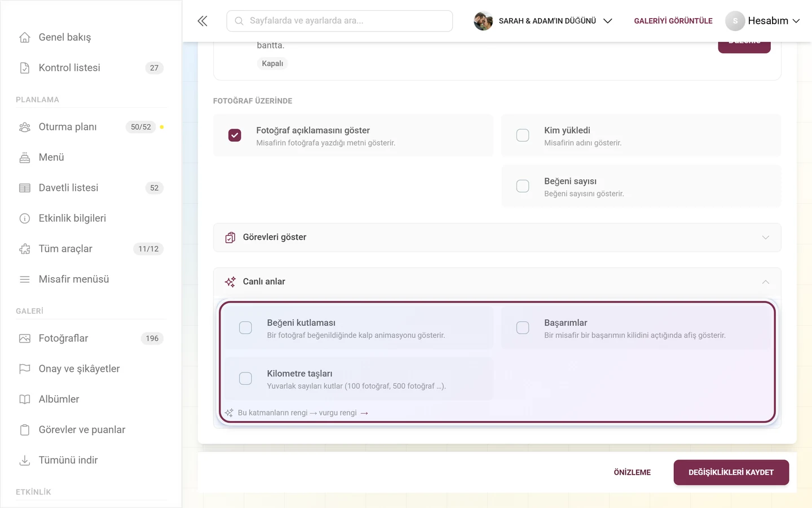This screenshot has width=812, height=508.
Task: Collapse the Canlı anlar section chevron
Action: [x=765, y=282]
